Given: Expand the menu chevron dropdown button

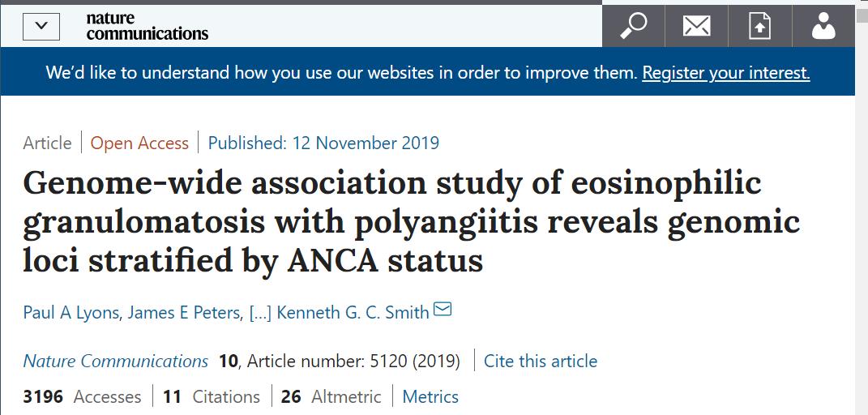Looking at the screenshot, I should click(41, 27).
